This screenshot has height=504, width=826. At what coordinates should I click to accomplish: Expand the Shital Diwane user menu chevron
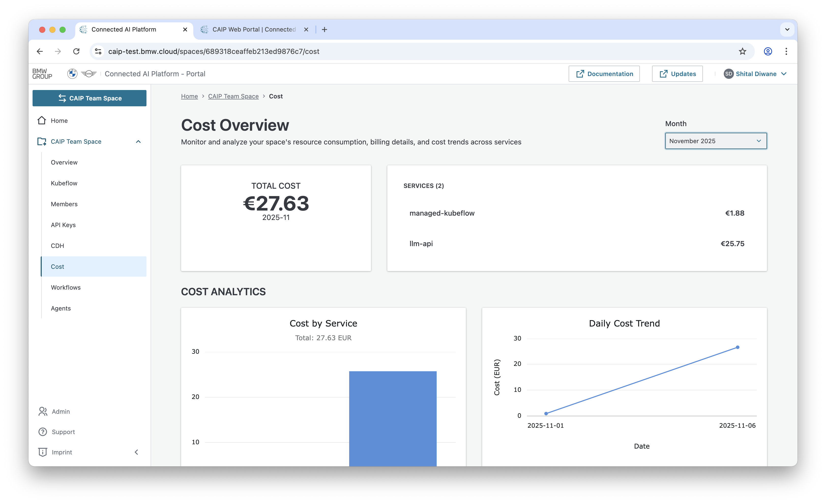(784, 74)
